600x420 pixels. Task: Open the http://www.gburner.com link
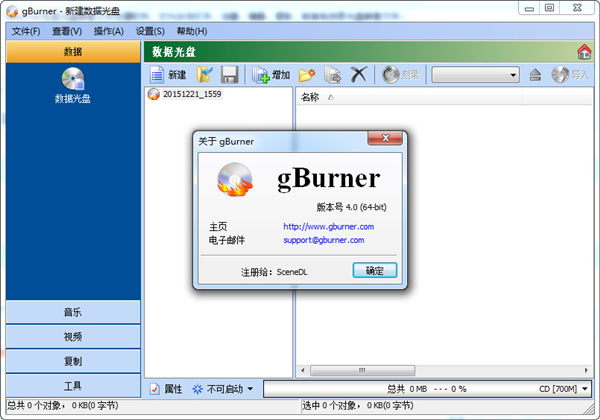click(x=329, y=226)
